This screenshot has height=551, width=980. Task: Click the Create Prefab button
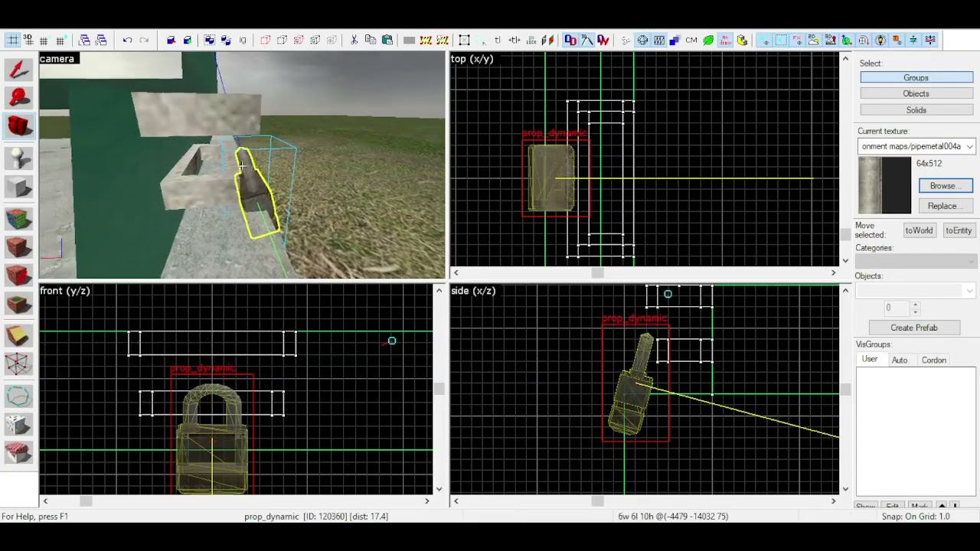coord(914,328)
